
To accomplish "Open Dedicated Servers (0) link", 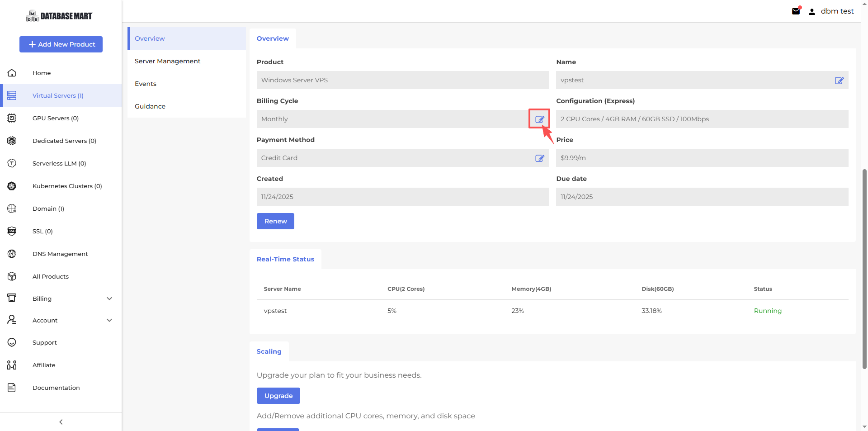I will (64, 141).
